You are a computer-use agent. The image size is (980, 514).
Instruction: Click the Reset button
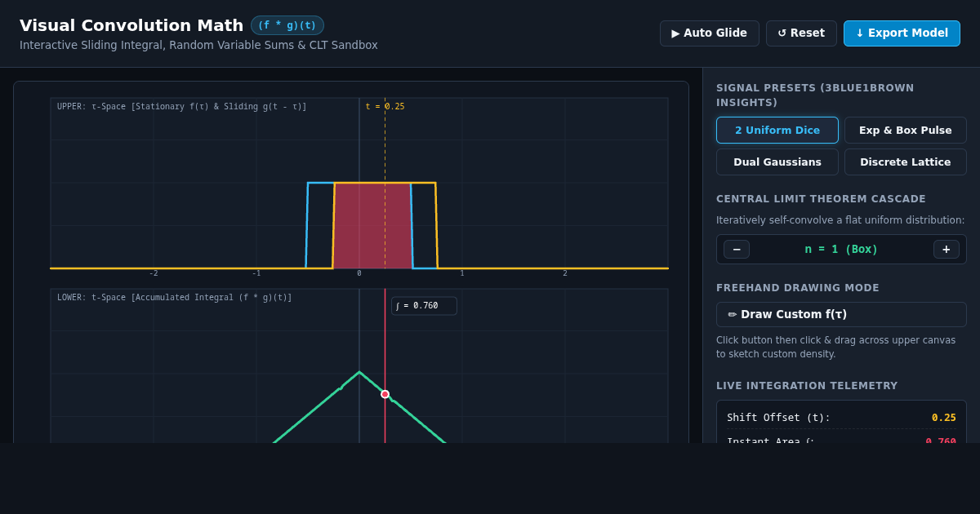(801, 33)
